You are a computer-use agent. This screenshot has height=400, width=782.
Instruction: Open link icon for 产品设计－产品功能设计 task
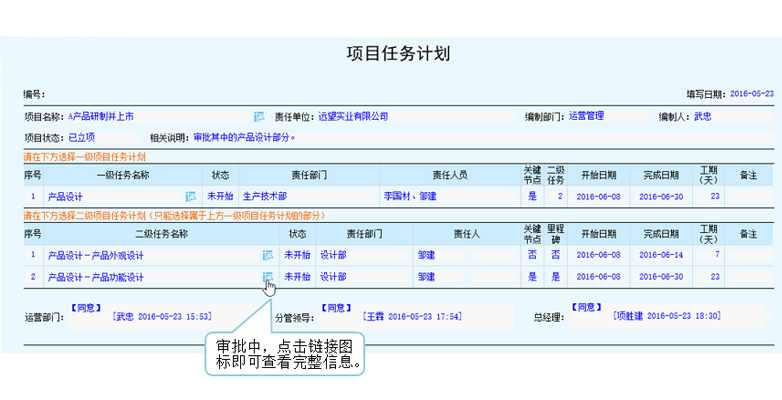(267, 276)
